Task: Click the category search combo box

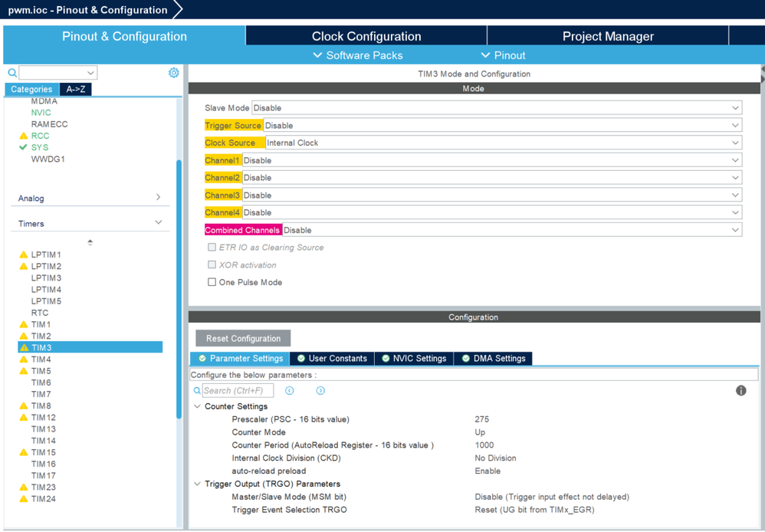Action: click(x=58, y=73)
